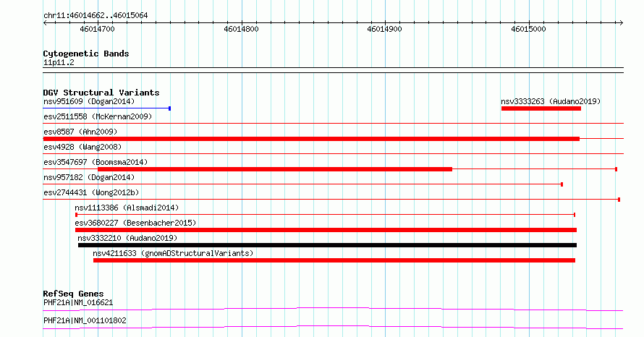Open variant esv4928 (Wang2008) label
Screen dimensions: 644x337
tap(82, 147)
